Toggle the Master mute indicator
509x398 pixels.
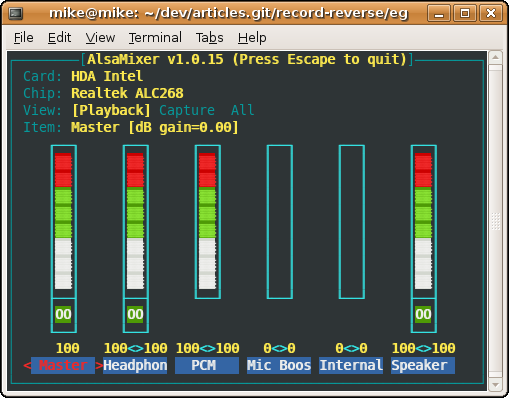(x=63, y=314)
